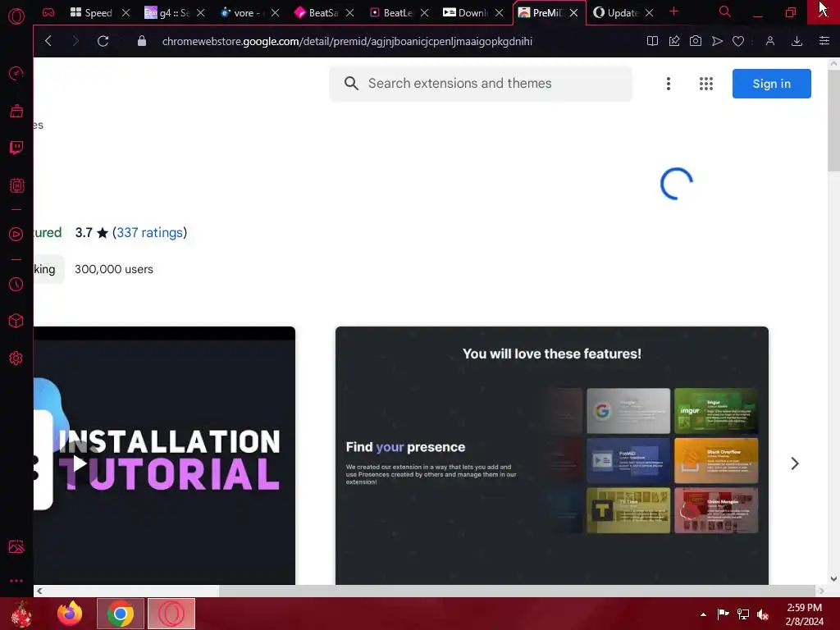Open the taskbar clock and date
Viewport: 840px width, 630px height.
(804, 614)
